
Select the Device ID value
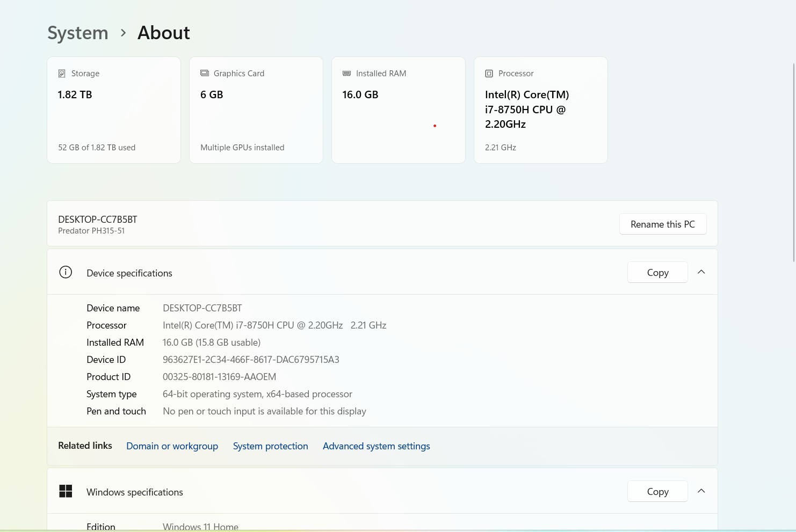pyautogui.click(x=251, y=360)
